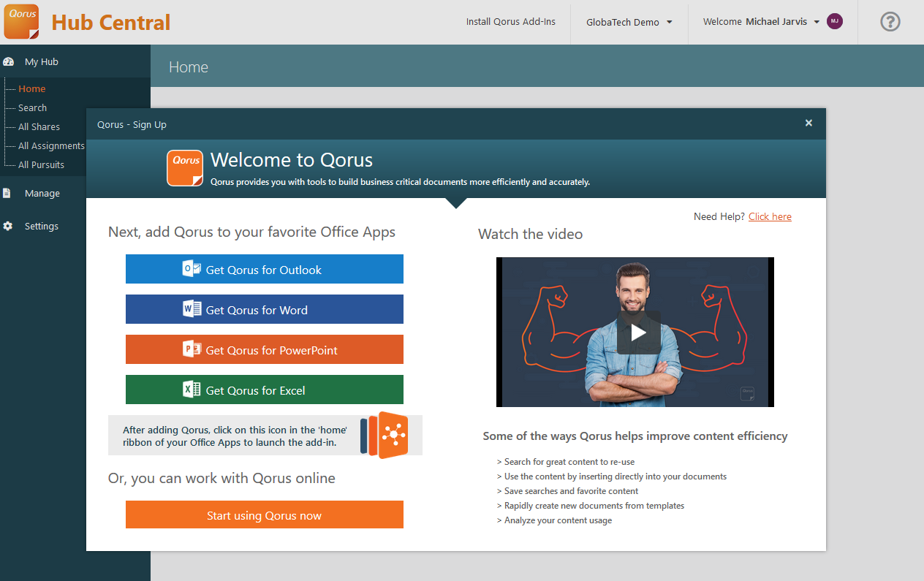924x581 pixels.
Task: Click the My Hub dashboard icon
Action: [x=9, y=62]
